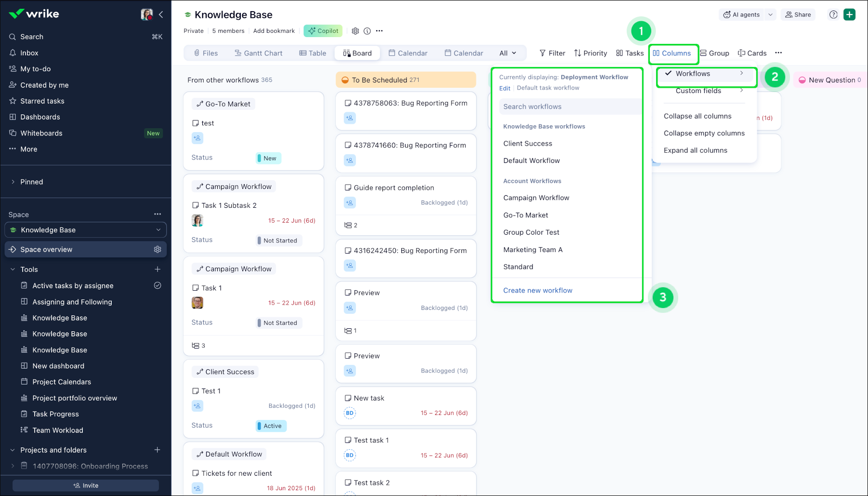Add assignee on 'test' card
Viewport: 868px width, 496px height.
197,138
